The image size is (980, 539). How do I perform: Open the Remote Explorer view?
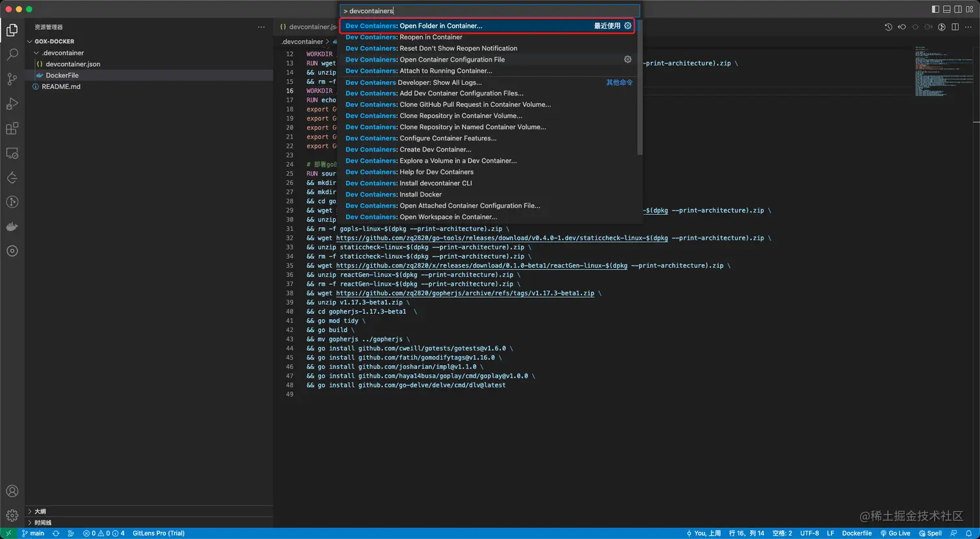point(12,153)
